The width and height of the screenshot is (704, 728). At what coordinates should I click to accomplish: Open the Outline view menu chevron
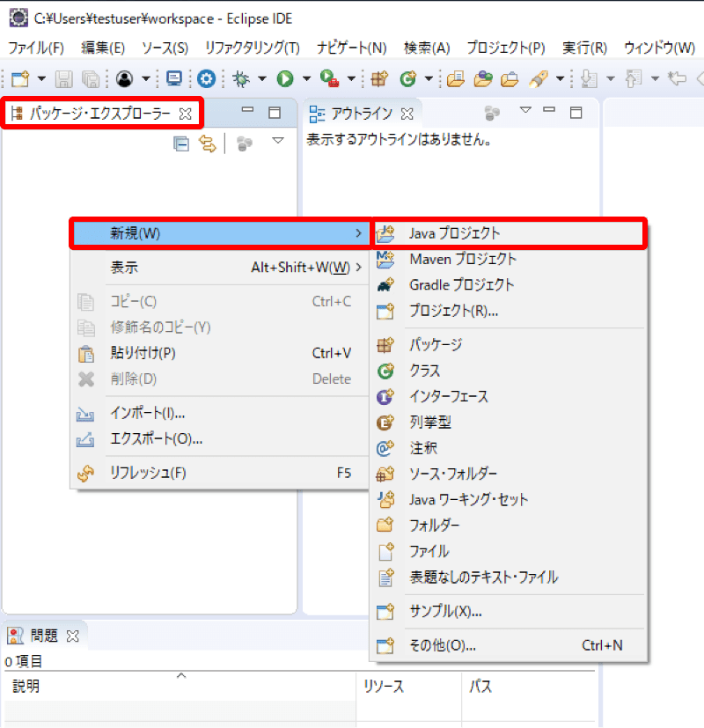(x=525, y=113)
